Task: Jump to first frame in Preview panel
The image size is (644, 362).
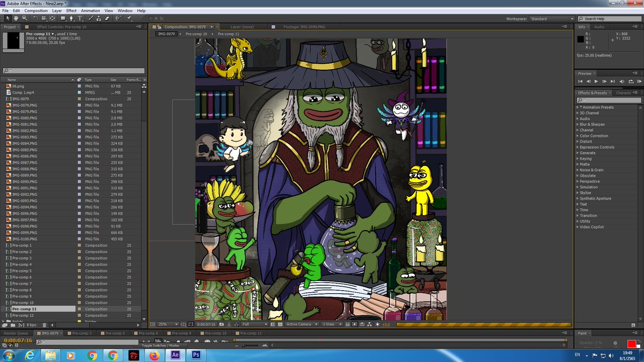Action: tap(580, 81)
